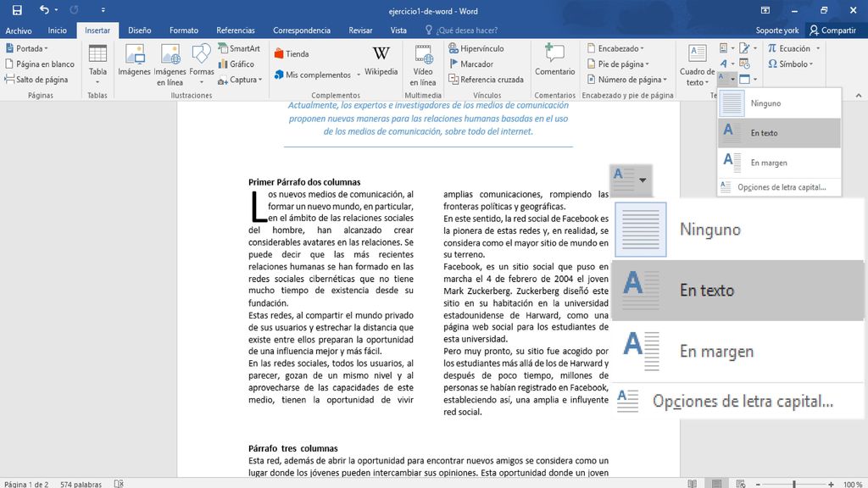This screenshot has height=488, width=868.
Task: Switch to the Diseño tab
Action: point(140,30)
